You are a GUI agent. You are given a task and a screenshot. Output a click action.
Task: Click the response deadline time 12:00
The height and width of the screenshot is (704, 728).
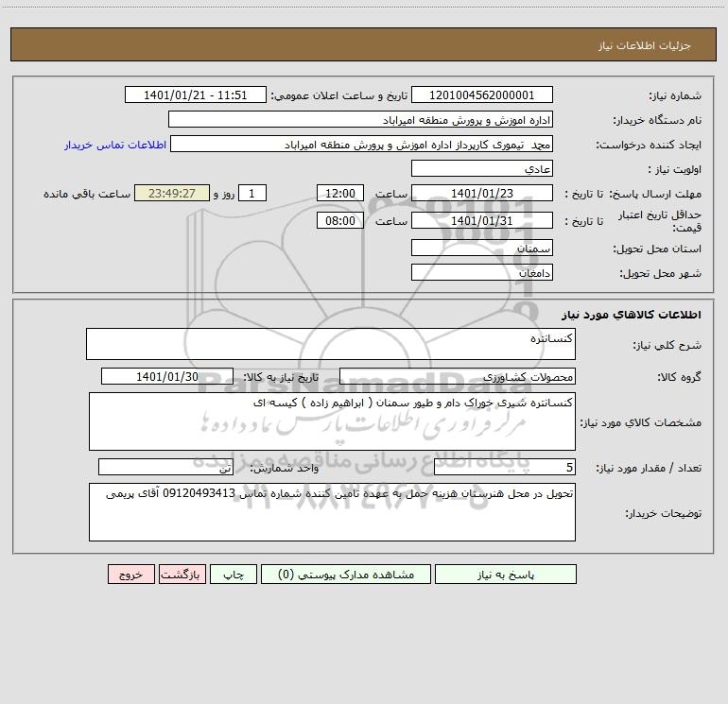click(x=339, y=193)
